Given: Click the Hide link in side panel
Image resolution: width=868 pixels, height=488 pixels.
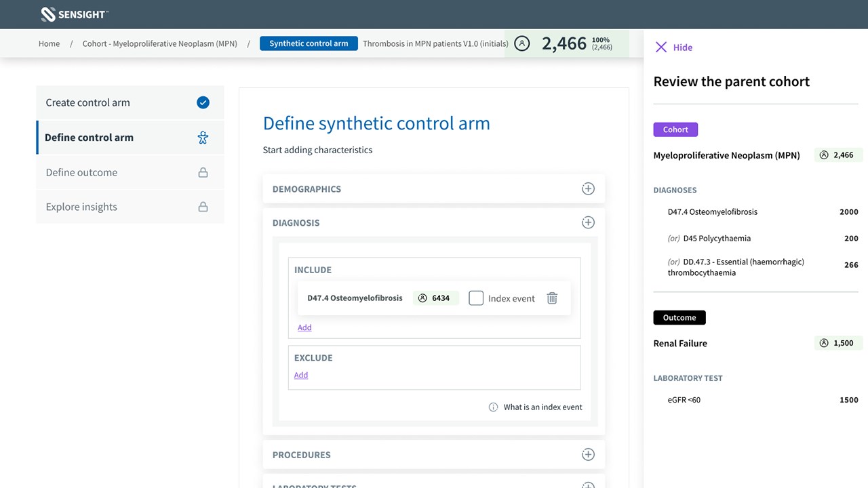Looking at the screenshot, I should (x=683, y=47).
